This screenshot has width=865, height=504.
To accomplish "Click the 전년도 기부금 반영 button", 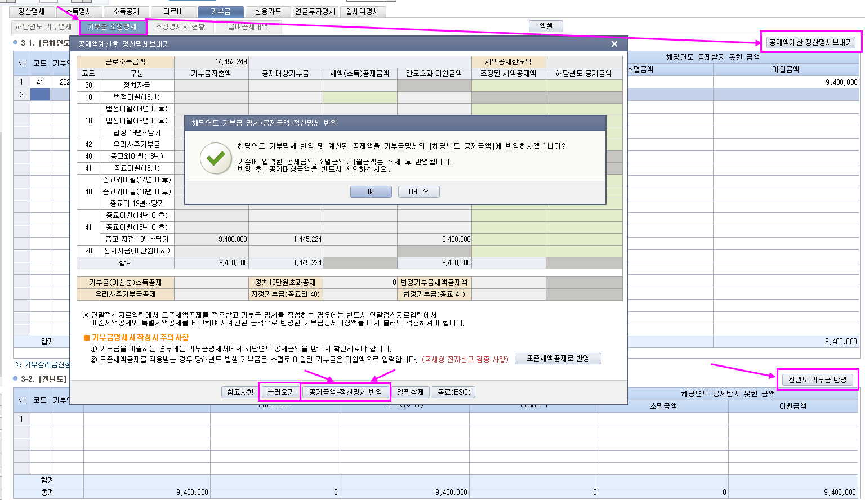I will coord(817,380).
